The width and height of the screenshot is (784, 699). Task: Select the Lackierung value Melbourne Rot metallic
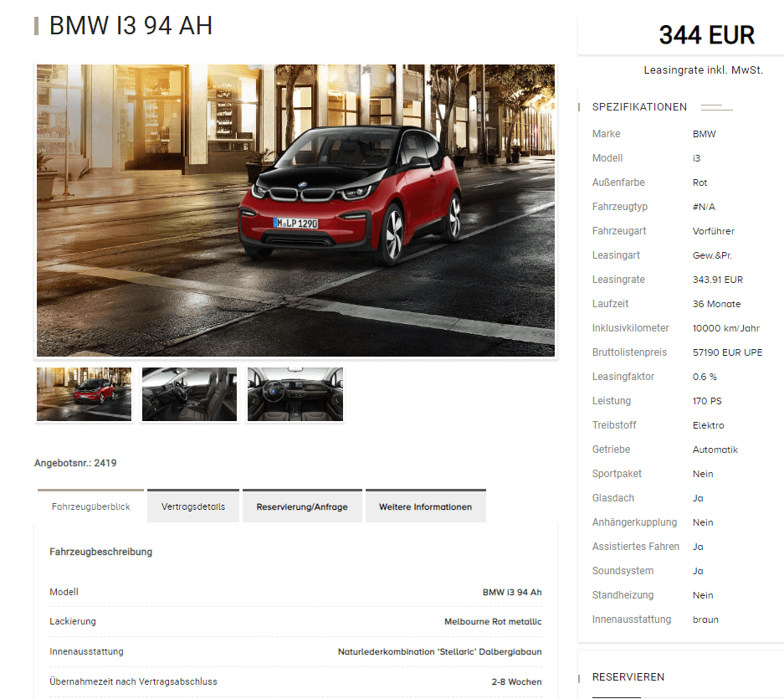493,621
